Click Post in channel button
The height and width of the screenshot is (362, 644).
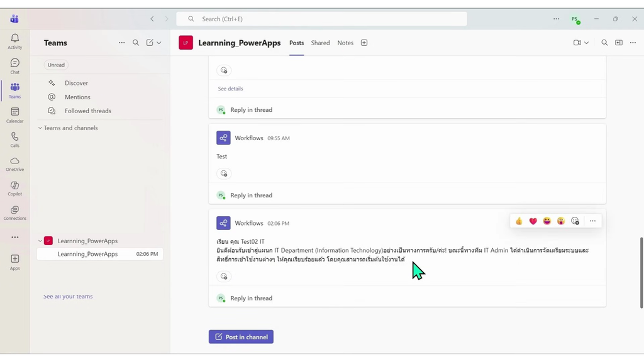pyautogui.click(x=241, y=337)
